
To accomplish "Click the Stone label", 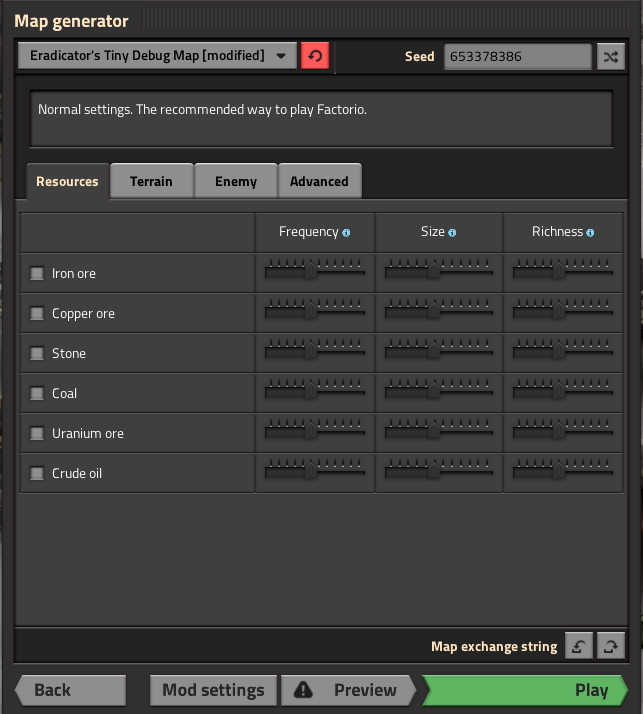I will point(69,353).
